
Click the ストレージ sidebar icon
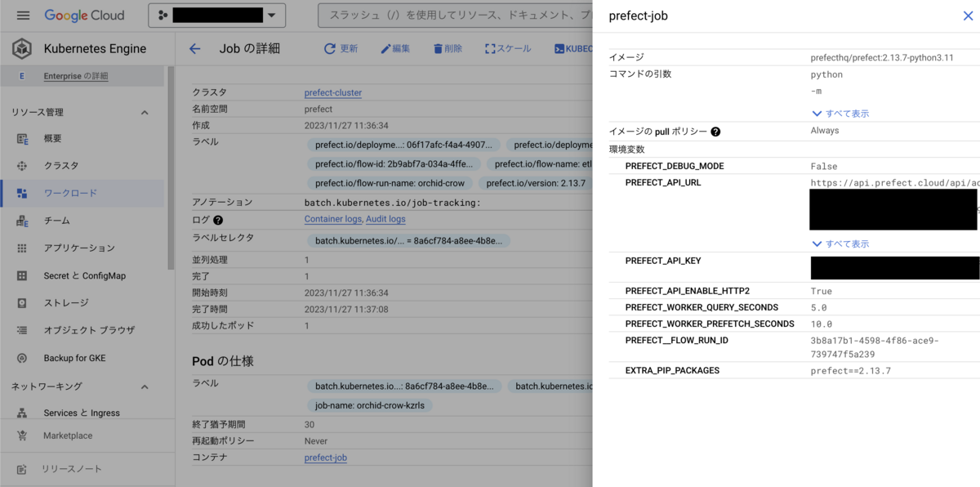point(22,302)
